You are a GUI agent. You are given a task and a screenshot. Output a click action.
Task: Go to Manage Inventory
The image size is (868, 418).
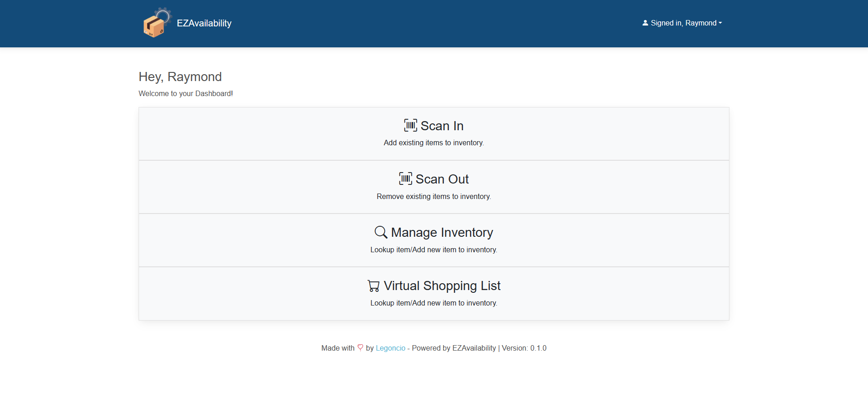pos(433,240)
